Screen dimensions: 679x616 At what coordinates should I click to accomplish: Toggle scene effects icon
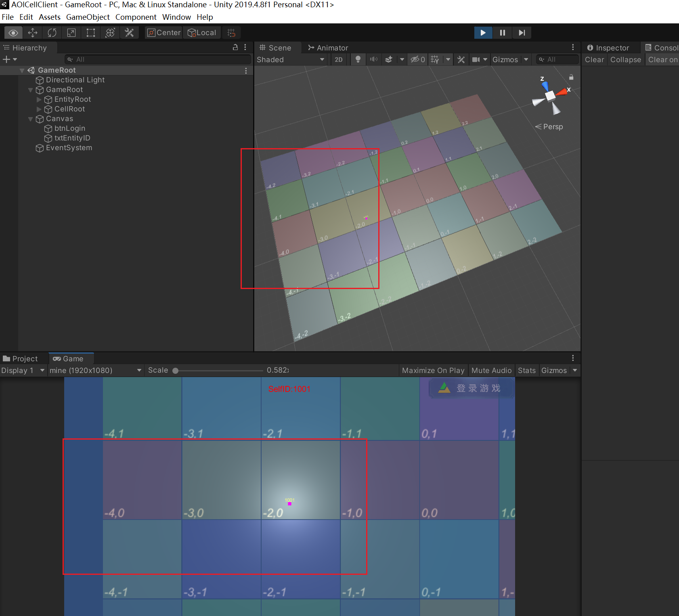[x=389, y=60]
